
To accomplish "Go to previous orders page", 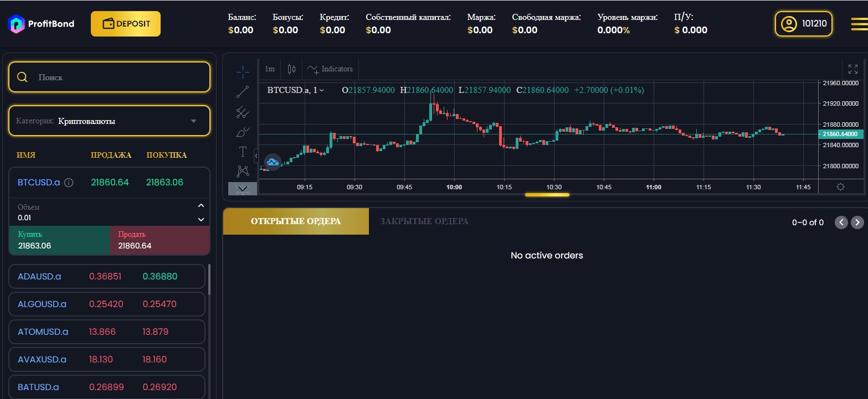I will tap(841, 222).
